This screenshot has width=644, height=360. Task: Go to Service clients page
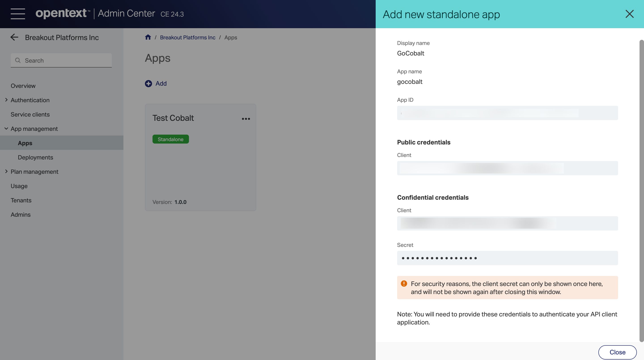click(x=30, y=114)
